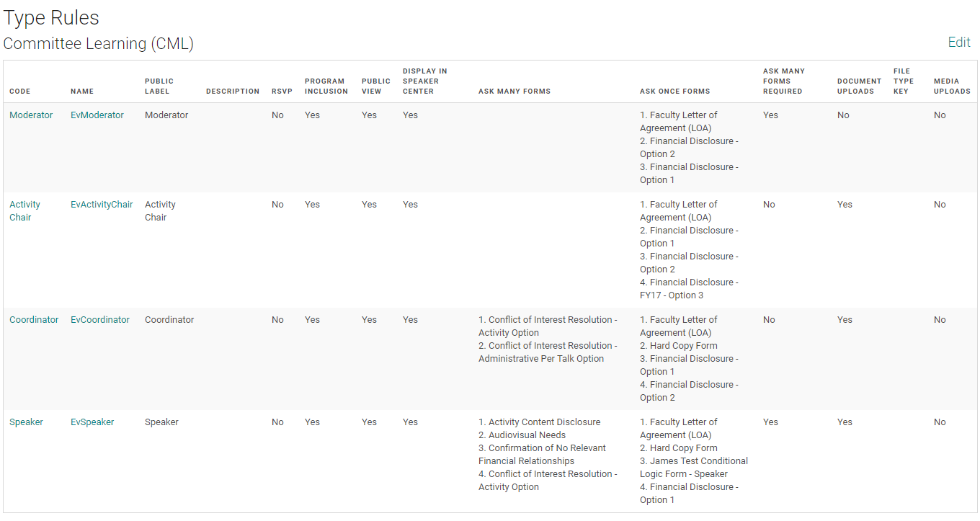Screen dimensions: 980x521
Task: Open the Coordinator code link
Action: [x=34, y=320]
